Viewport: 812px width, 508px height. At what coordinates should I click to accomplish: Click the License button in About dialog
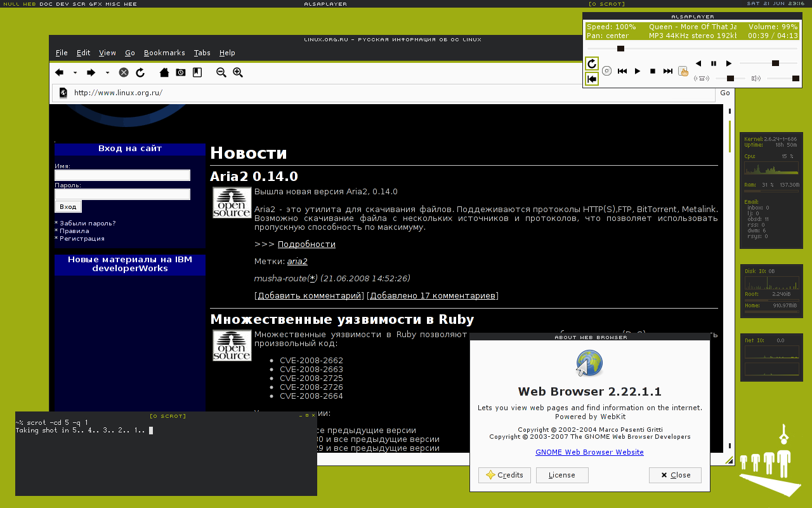coord(562,475)
